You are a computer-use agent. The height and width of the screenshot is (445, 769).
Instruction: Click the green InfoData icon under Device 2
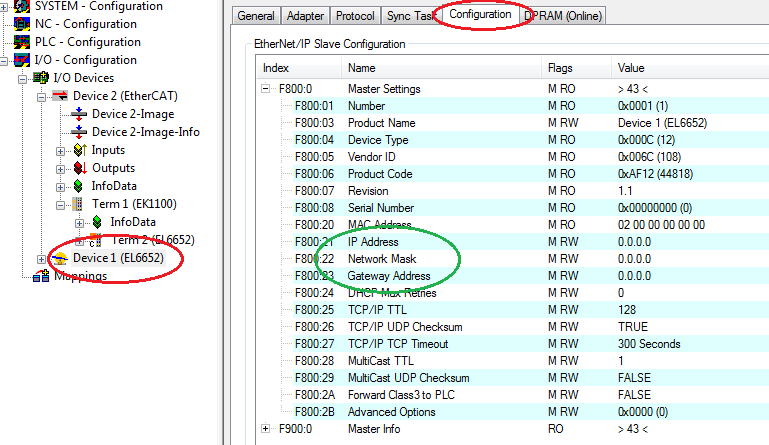tap(78, 186)
